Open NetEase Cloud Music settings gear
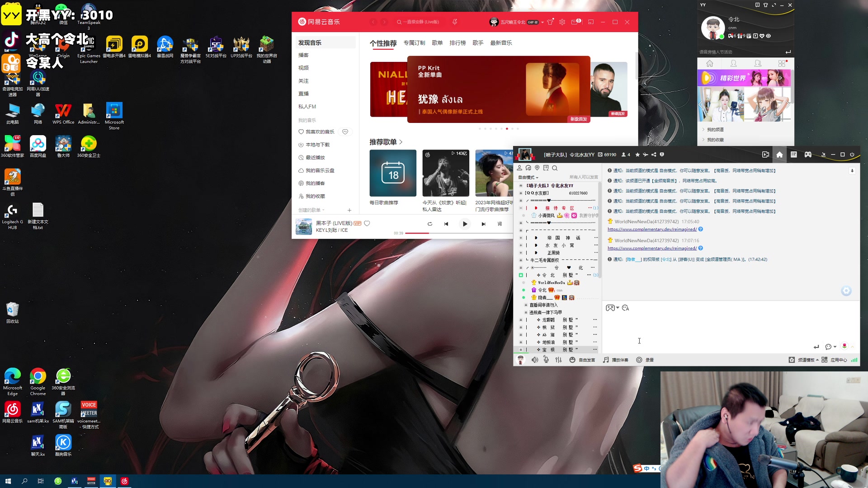868x488 pixels. click(562, 22)
